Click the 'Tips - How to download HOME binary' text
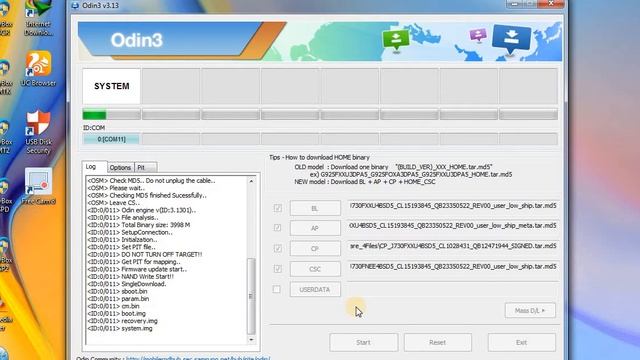The image size is (640, 360). coord(319,158)
